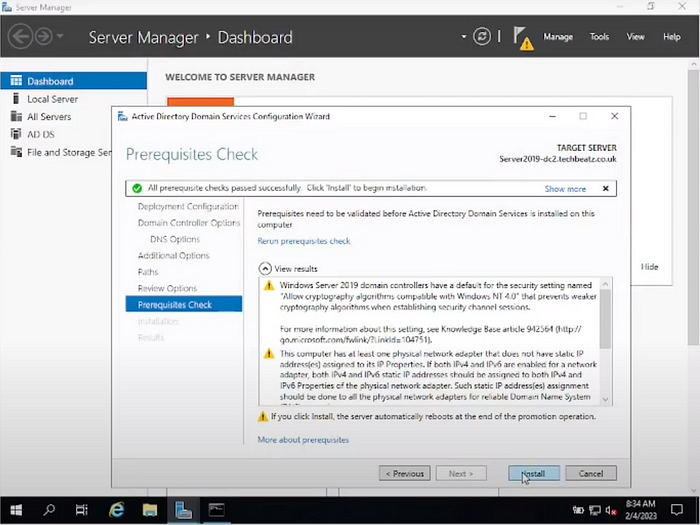700x525 pixels.
Task: Click the taskbar search magnifier icon
Action: pyautogui.click(x=49, y=509)
